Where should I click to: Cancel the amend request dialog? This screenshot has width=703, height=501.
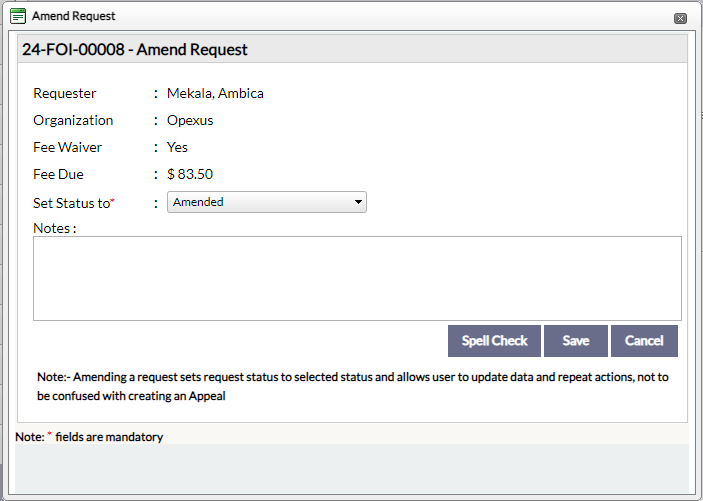click(644, 341)
